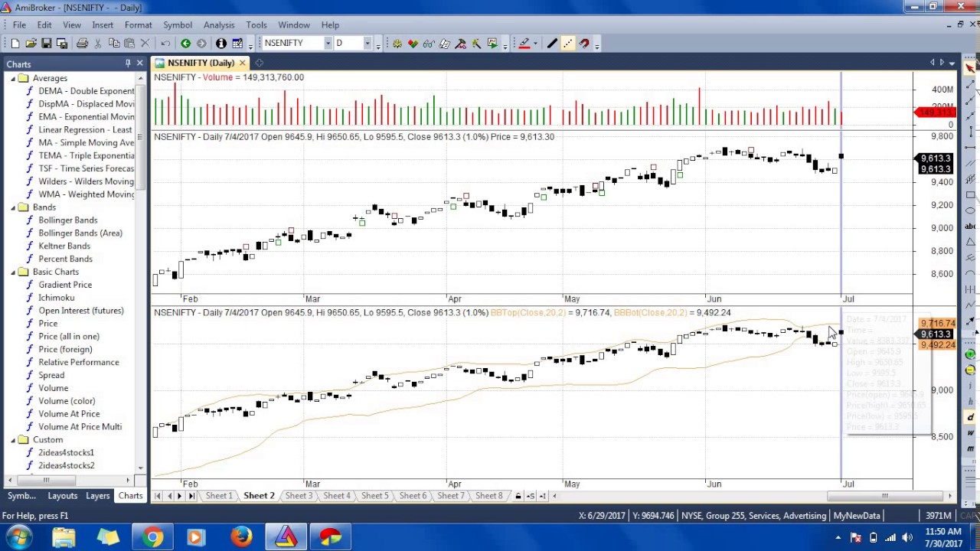Click the Copy toolbar icon
980x551 pixels.
point(114,44)
